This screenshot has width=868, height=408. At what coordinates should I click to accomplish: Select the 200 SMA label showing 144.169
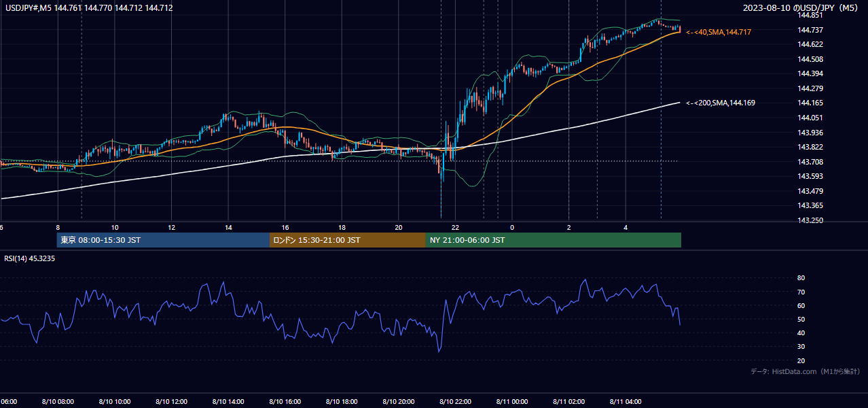click(x=721, y=103)
